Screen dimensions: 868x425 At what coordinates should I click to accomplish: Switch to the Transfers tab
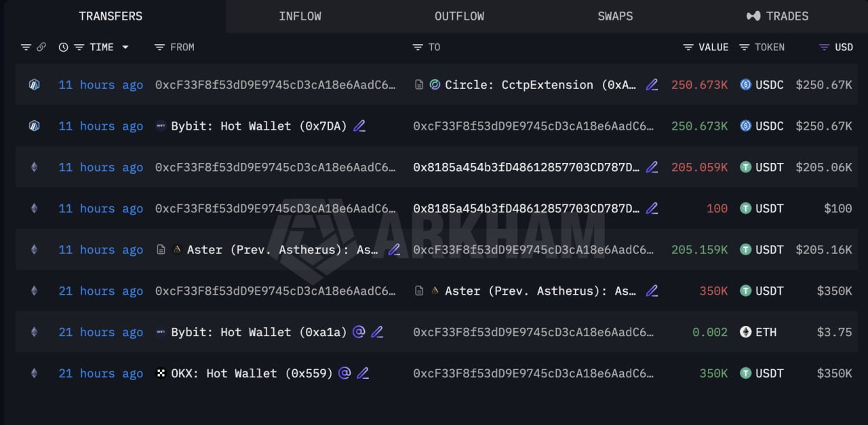tap(111, 16)
